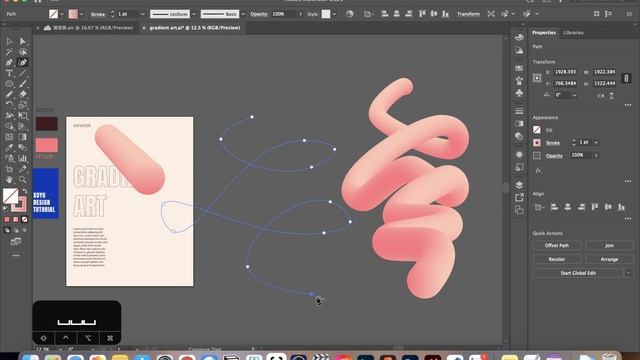Viewport: 640px width, 360px height.
Task: Select the Gradient tool
Action: click(x=23, y=137)
